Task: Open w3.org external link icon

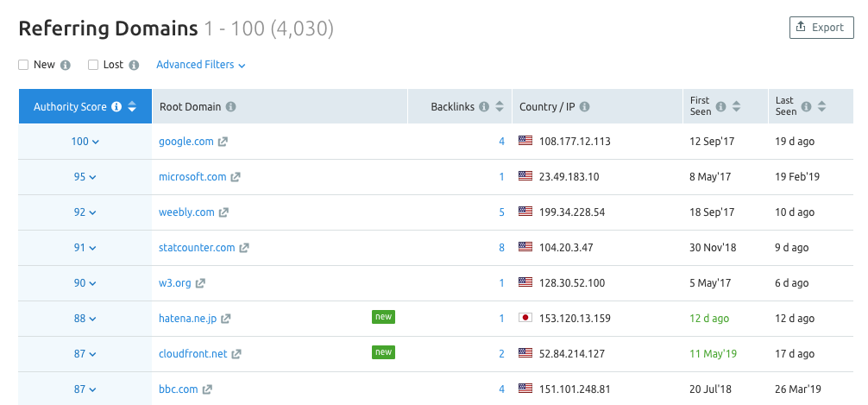Action: pyautogui.click(x=200, y=283)
